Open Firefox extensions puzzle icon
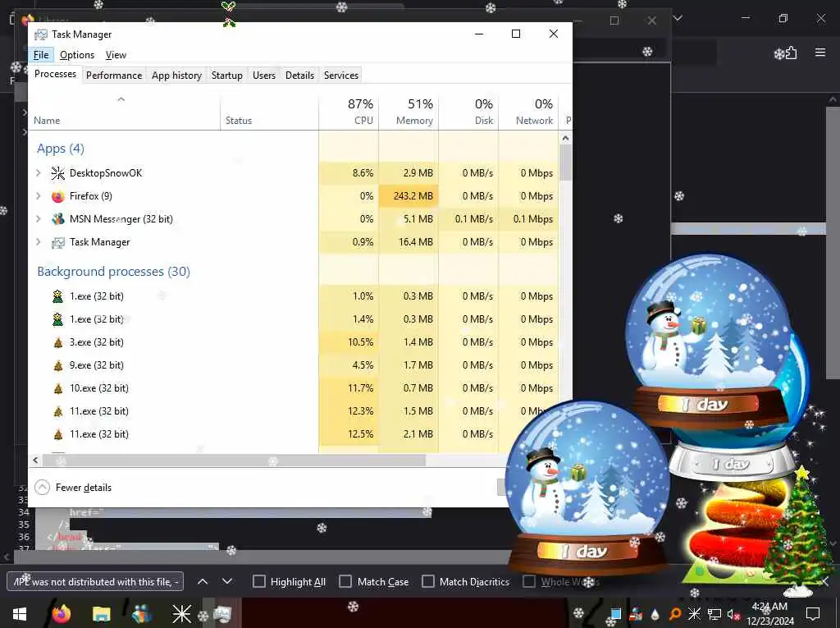The image size is (840, 628). pos(791,53)
